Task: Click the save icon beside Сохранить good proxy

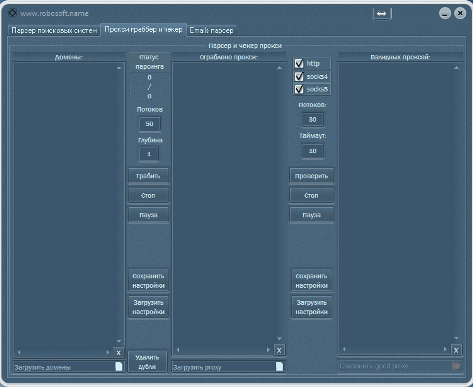Action: coord(456,366)
